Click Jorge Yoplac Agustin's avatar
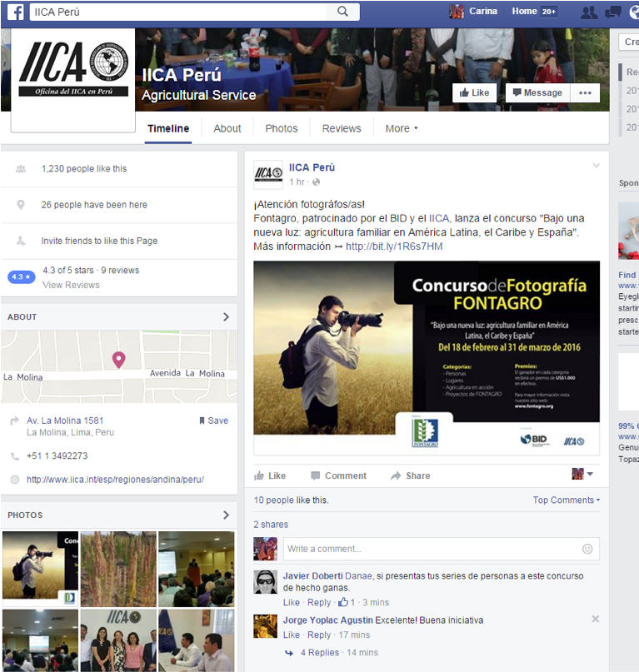Screen dimensions: 639x672 tap(266, 626)
